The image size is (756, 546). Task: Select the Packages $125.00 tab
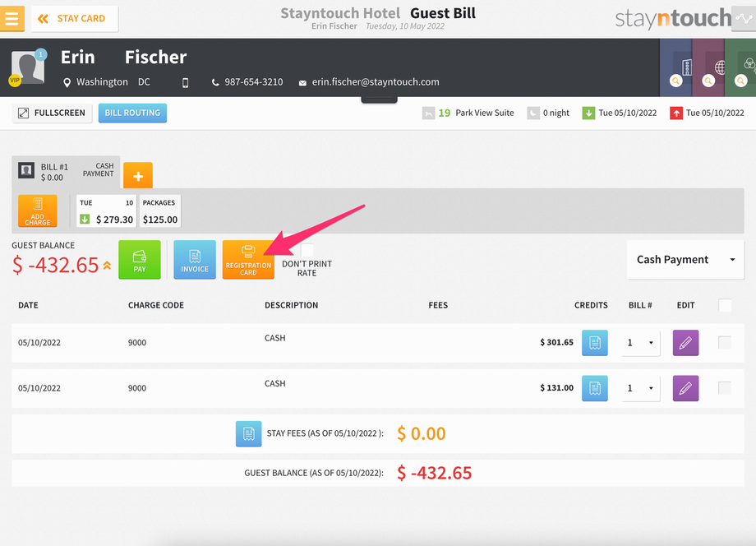pos(160,211)
